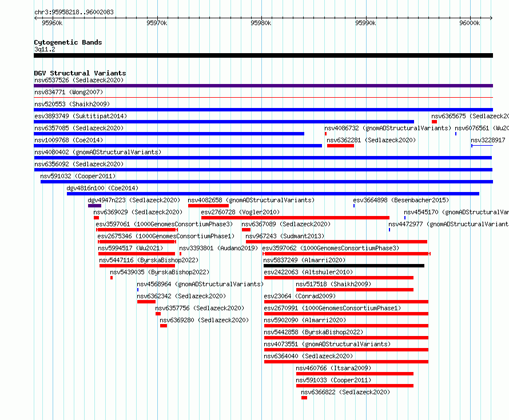This screenshot has width=509, height=420.
Task: Click the black nsv5837249 variant bar
Action: pos(344,266)
